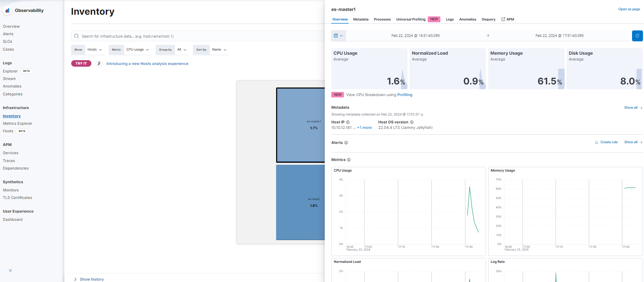
Task: Select the es-master1 host tile
Action: point(301,125)
